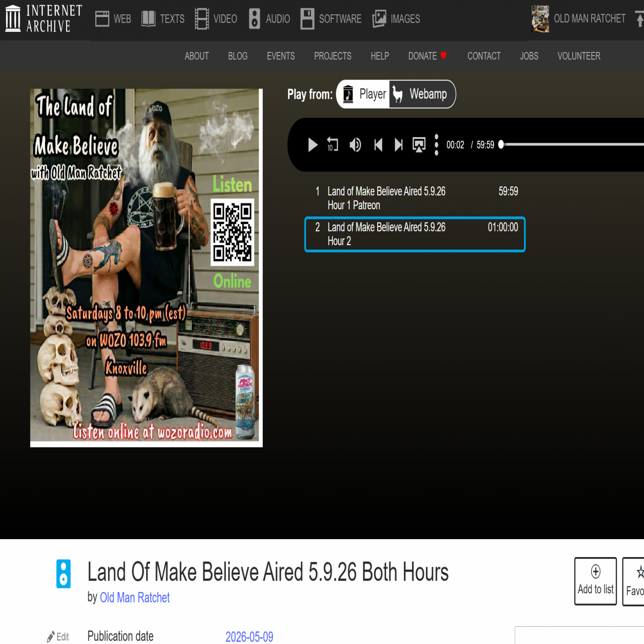Image resolution: width=644 pixels, height=644 pixels.
Task: Click the blue audio item type icon
Action: tap(63, 574)
